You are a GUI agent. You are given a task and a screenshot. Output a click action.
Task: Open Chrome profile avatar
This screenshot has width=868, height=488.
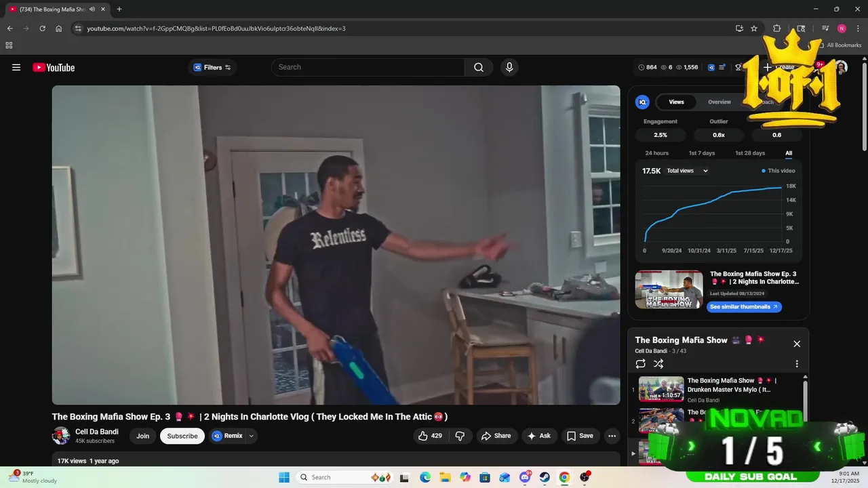pos(842,28)
